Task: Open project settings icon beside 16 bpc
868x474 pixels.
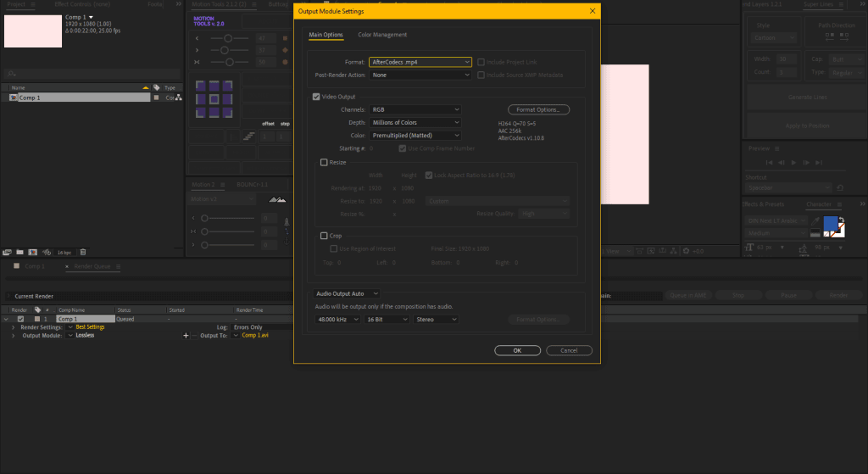Action: click(x=47, y=253)
